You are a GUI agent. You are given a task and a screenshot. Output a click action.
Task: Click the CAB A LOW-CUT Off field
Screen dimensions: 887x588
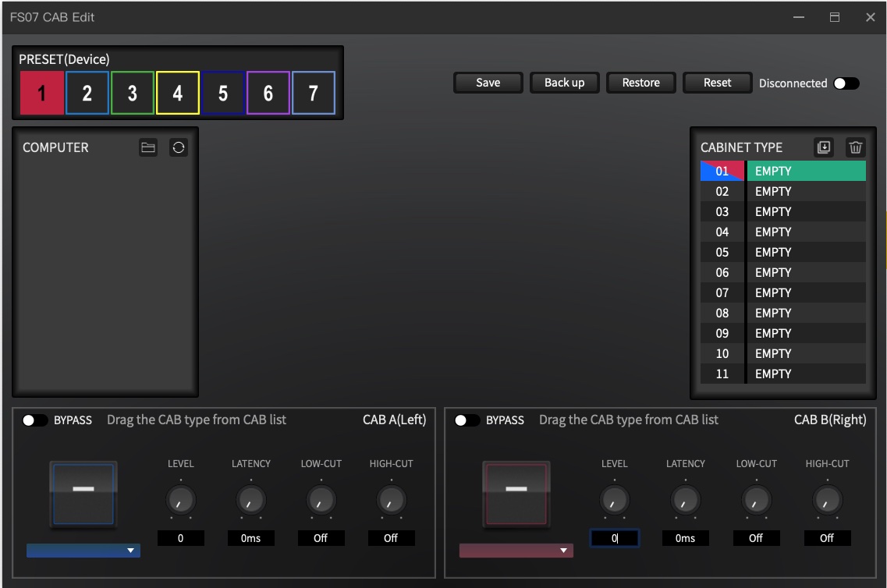coord(321,538)
